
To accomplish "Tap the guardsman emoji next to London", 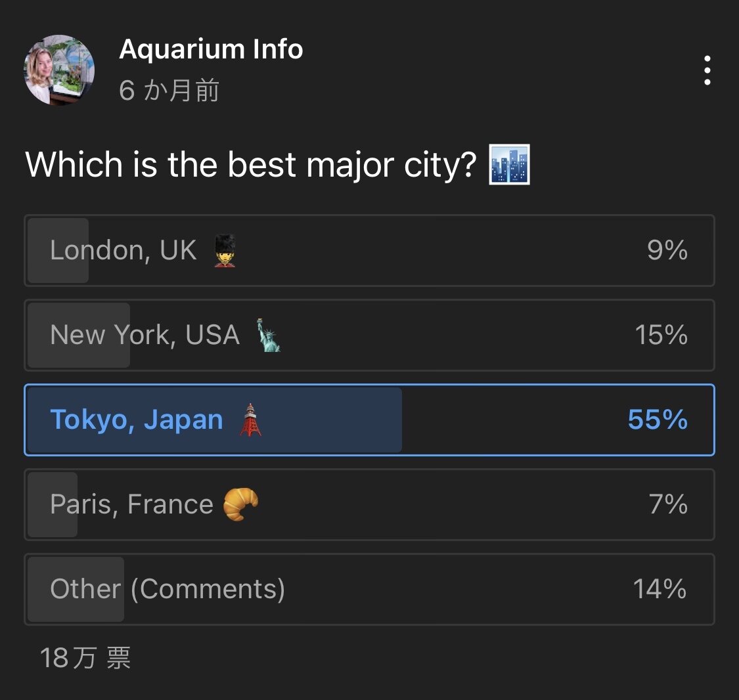I will coord(225,250).
